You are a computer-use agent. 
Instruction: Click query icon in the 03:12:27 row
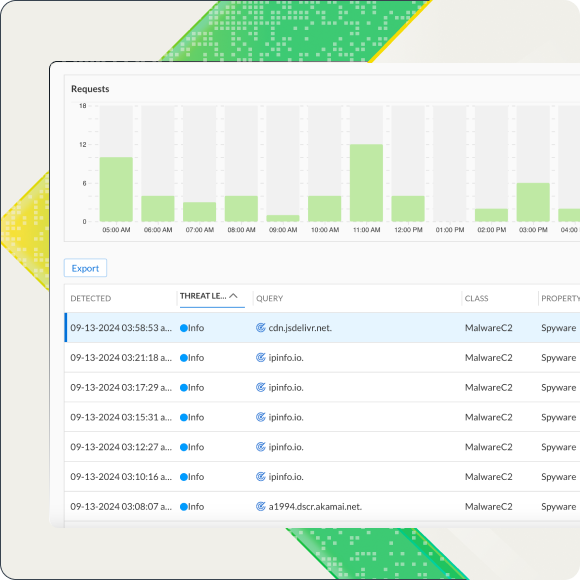pos(261,446)
